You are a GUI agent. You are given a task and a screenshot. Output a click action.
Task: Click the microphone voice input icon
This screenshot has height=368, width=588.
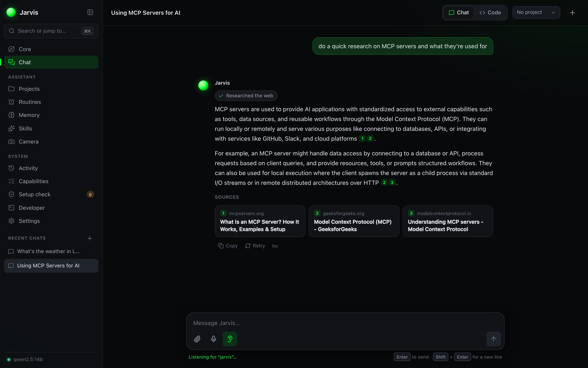coord(213,339)
